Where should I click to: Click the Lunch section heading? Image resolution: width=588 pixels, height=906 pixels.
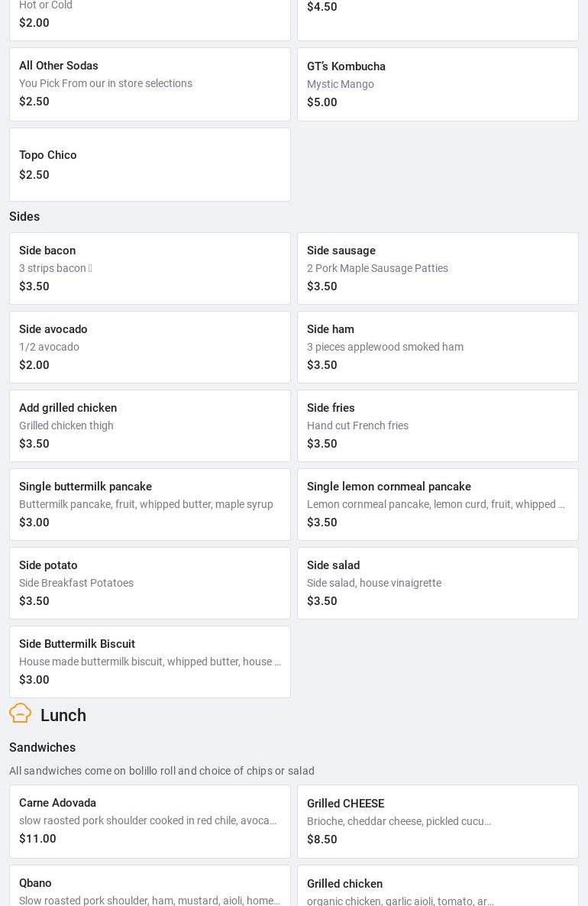pyautogui.click(x=63, y=716)
